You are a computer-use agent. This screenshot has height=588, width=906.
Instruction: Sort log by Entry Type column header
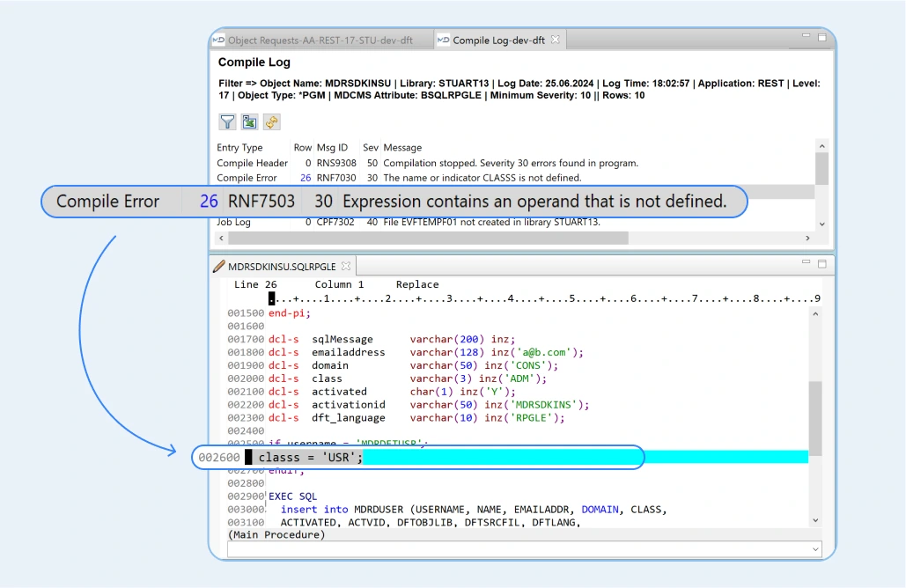click(x=239, y=148)
